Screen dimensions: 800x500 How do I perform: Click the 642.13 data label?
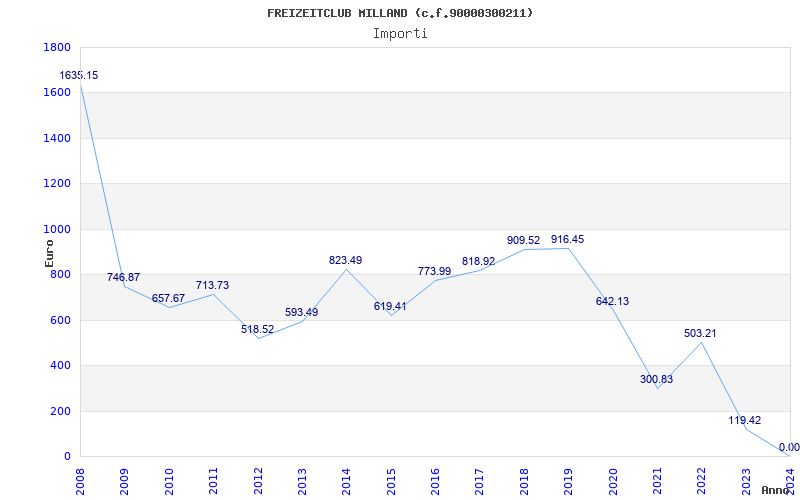612,302
